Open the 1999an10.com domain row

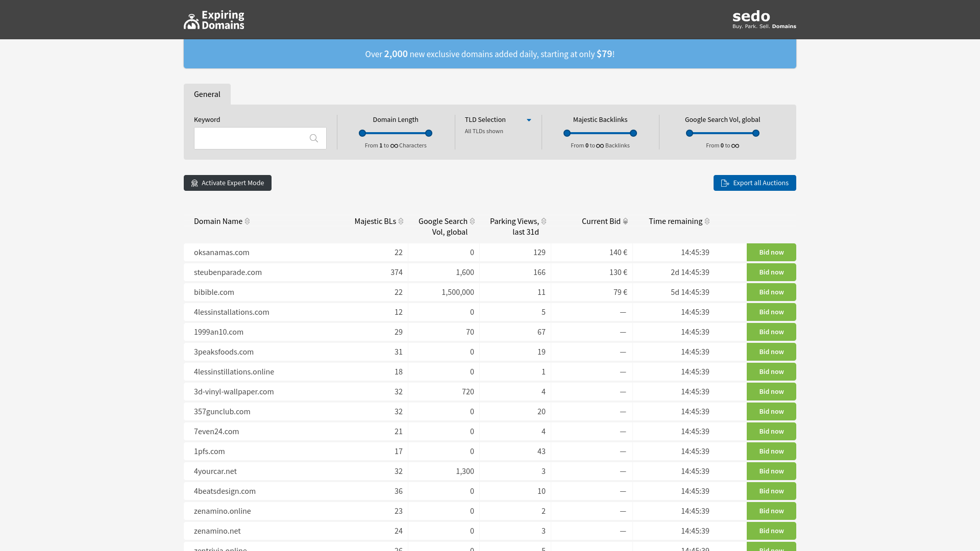click(490, 332)
